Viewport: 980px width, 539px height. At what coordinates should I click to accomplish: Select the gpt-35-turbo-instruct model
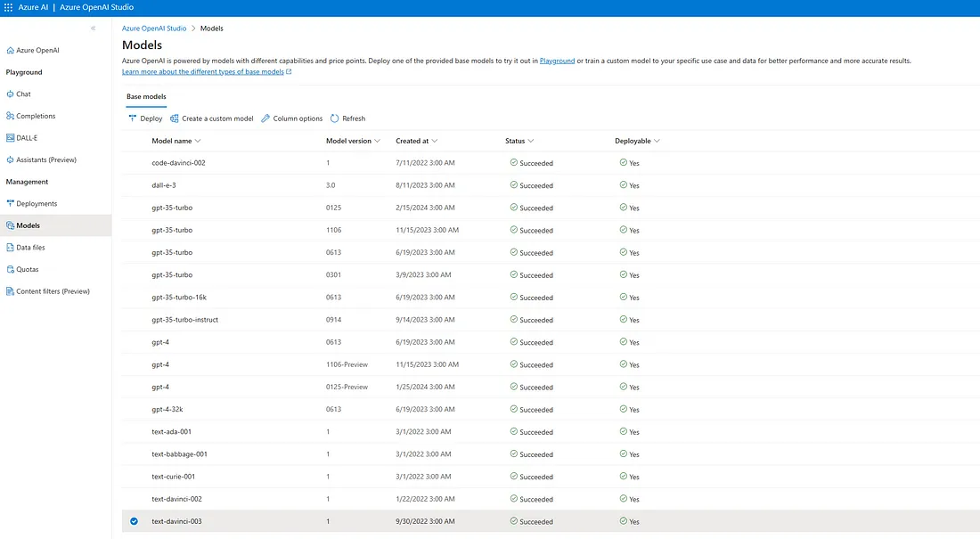[x=185, y=320]
